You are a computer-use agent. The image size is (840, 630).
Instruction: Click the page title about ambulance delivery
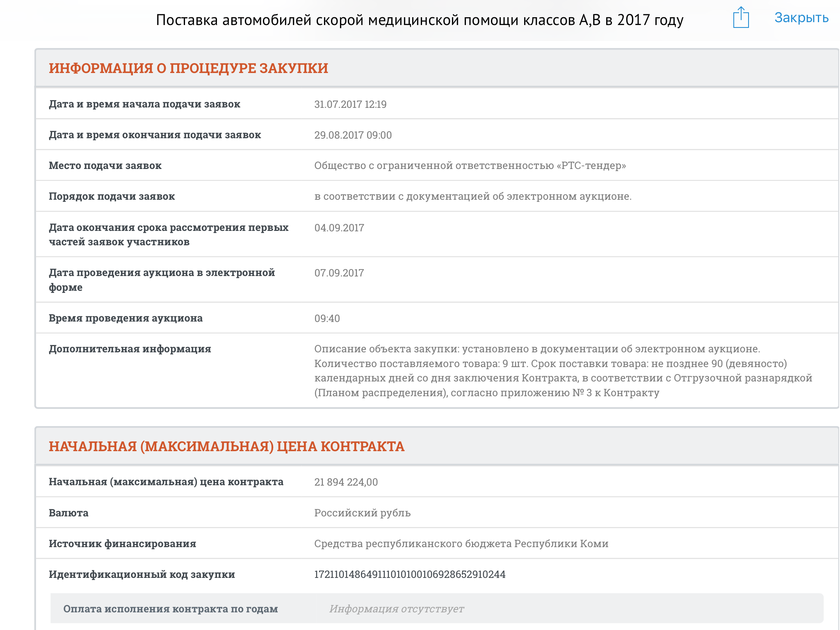pyautogui.click(x=420, y=20)
